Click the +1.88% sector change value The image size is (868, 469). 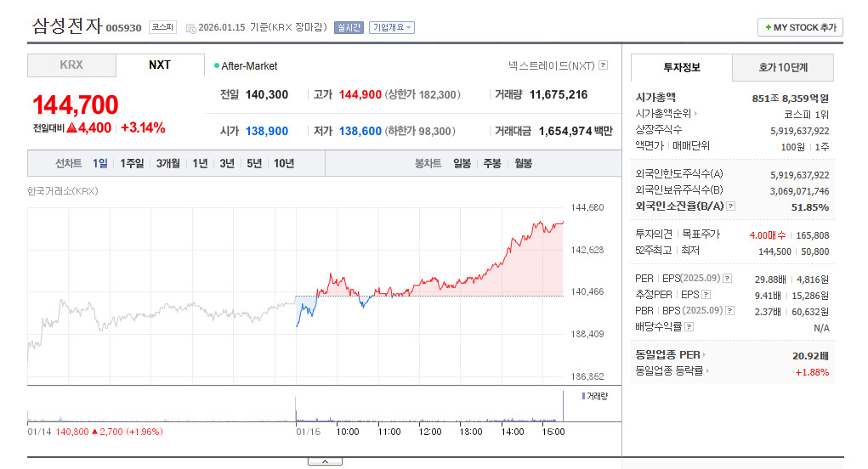pos(812,372)
